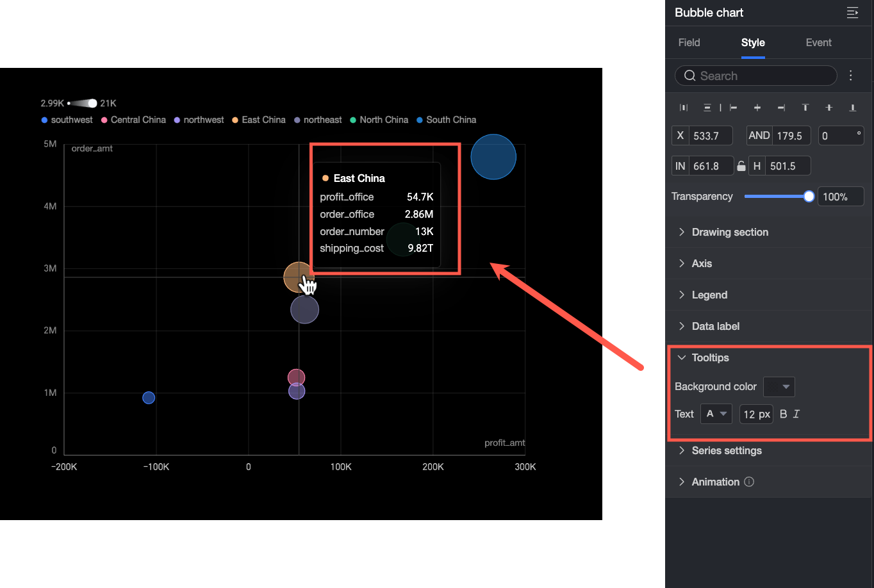Viewport: 874px width, 588px height.
Task: Click the '300K' x-axis tick label
Action: point(525,467)
